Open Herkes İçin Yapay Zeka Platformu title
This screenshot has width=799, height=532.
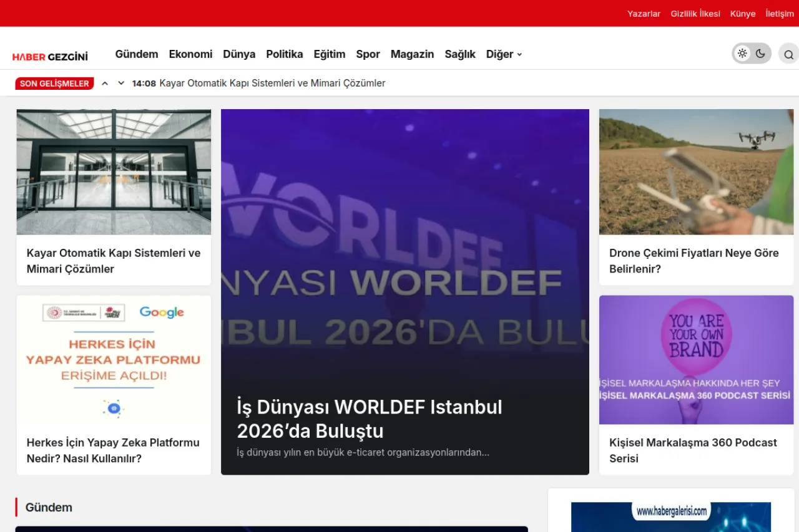[x=113, y=450]
